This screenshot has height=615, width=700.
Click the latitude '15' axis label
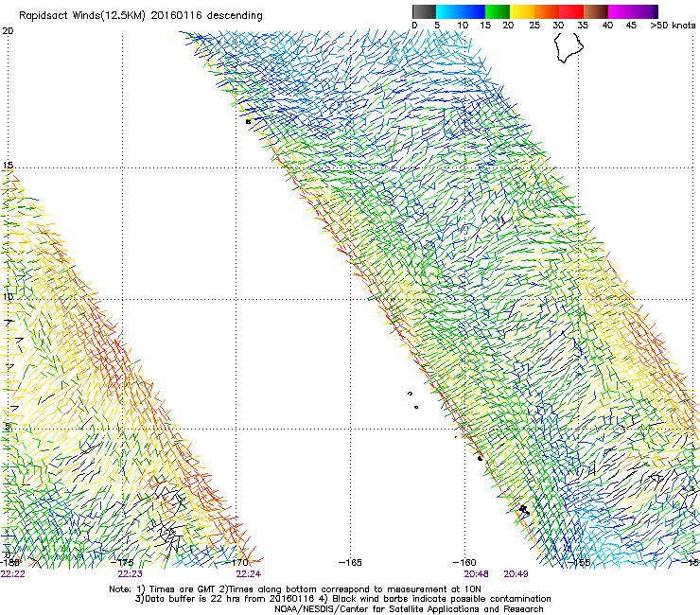tap(8, 166)
